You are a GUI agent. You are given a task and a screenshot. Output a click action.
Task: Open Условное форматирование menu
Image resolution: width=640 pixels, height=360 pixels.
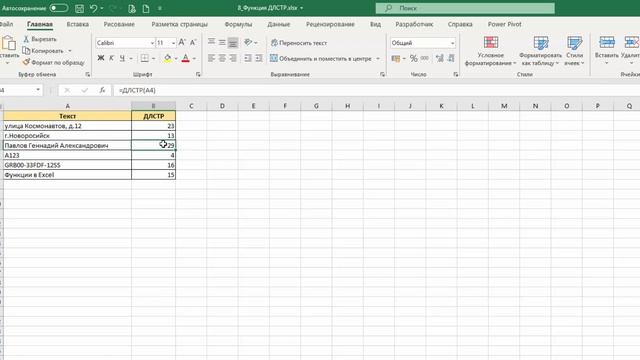(491, 51)
